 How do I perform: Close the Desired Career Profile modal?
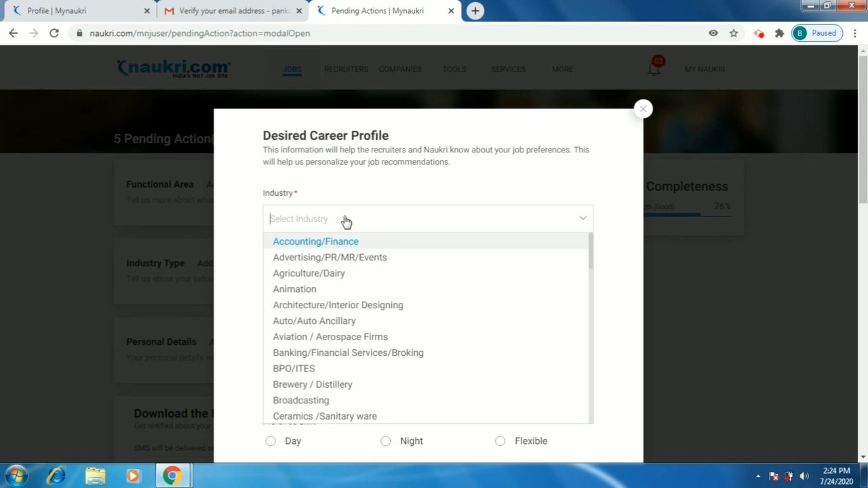pos(643,108)
